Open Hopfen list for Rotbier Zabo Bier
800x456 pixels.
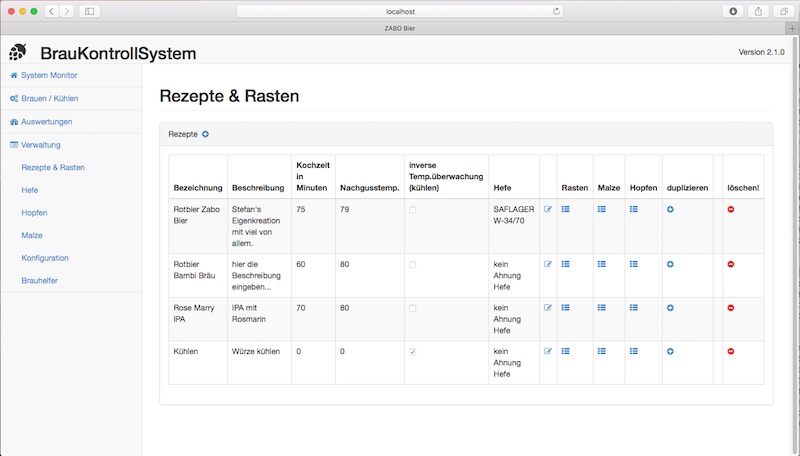point(634,209)
